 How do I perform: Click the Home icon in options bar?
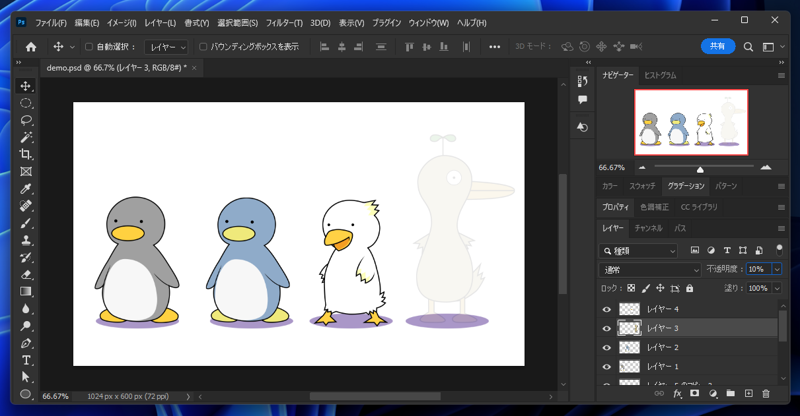pyautogui.click(x=31, y=47)
